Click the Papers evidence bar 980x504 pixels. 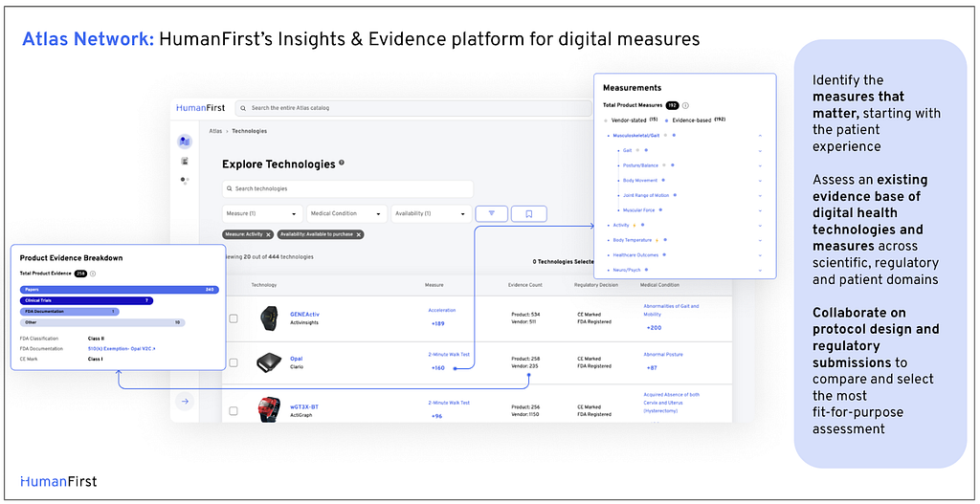[120, 290]
